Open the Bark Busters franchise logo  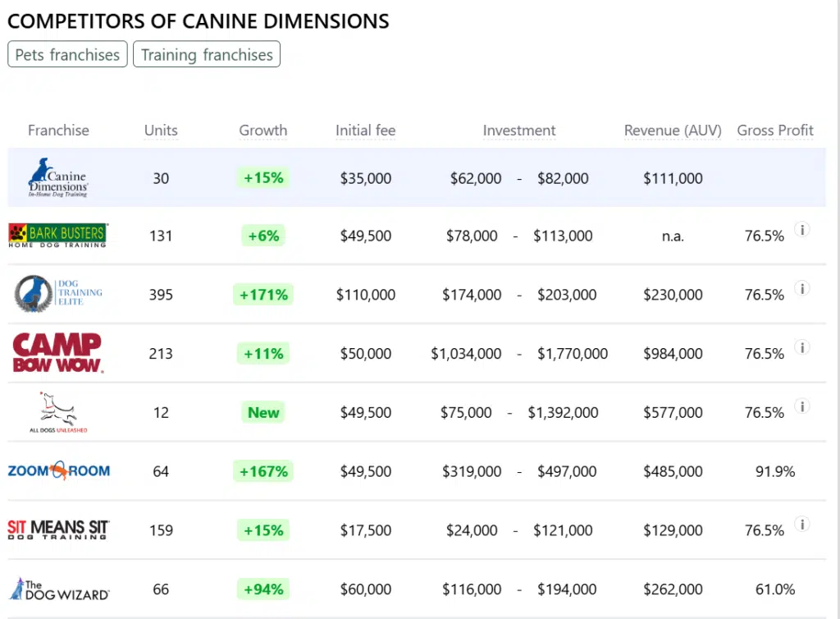tap(57, 236)
